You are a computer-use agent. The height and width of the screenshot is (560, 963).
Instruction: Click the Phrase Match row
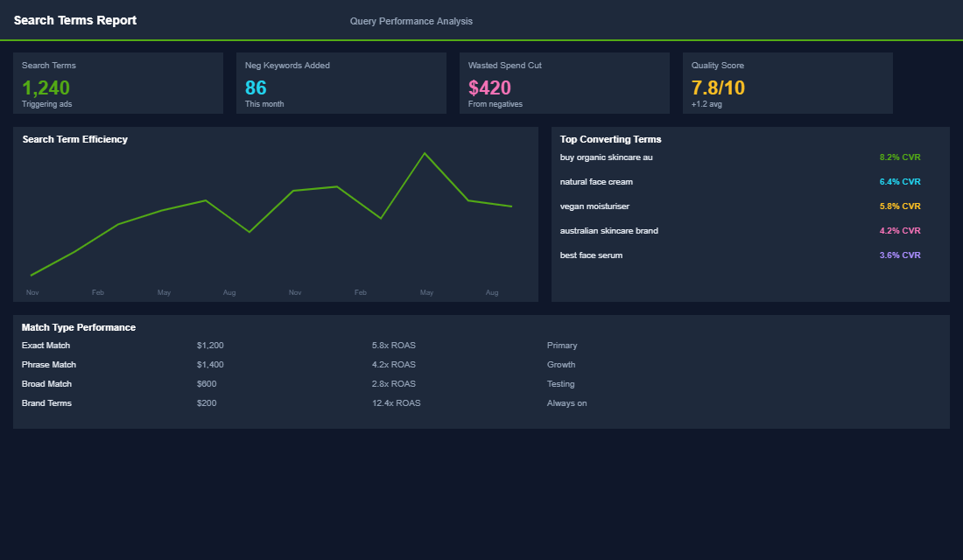(x=48, y=364)
